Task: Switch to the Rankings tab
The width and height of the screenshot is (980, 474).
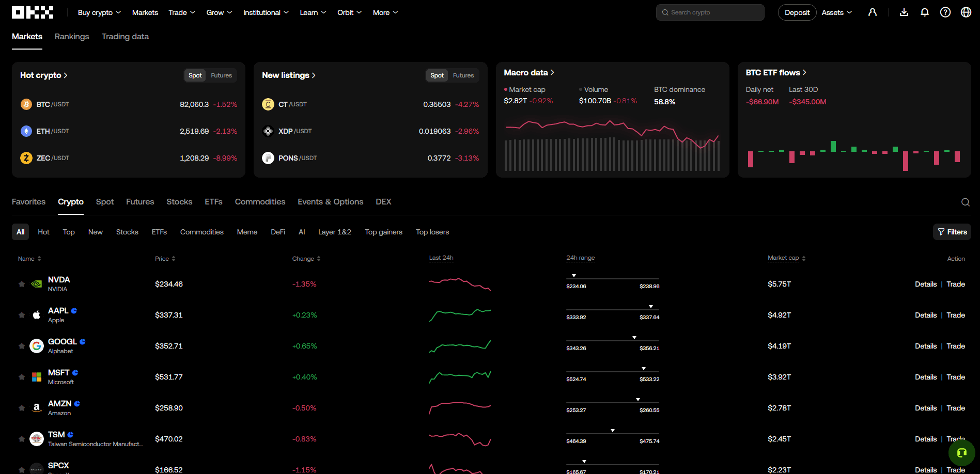Action: click(x=72, y=37)
